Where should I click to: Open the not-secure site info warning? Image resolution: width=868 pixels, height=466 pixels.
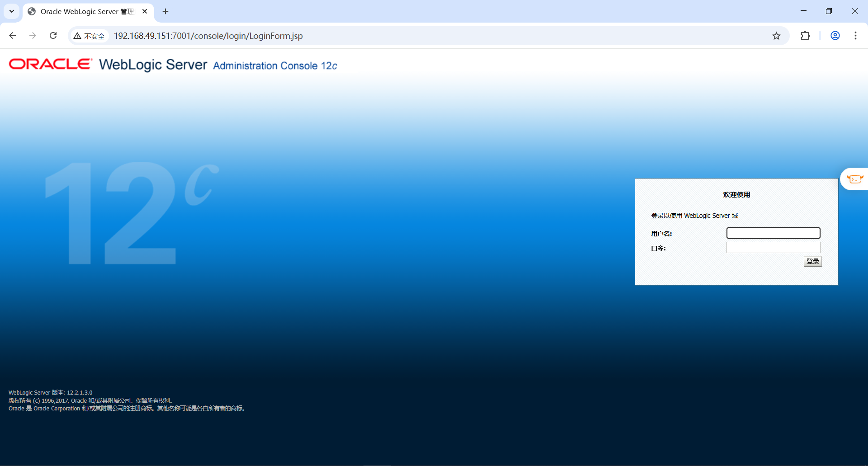tap(90, 36)
